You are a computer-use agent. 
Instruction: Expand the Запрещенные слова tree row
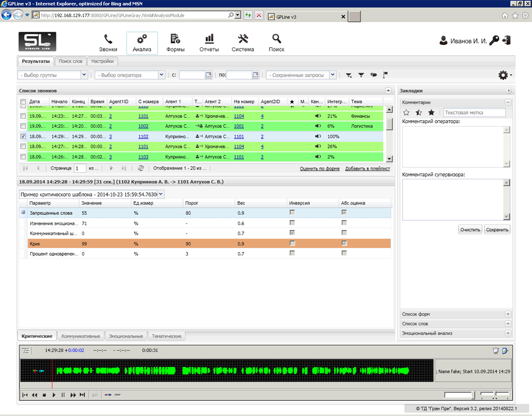(x=23, y=212)
